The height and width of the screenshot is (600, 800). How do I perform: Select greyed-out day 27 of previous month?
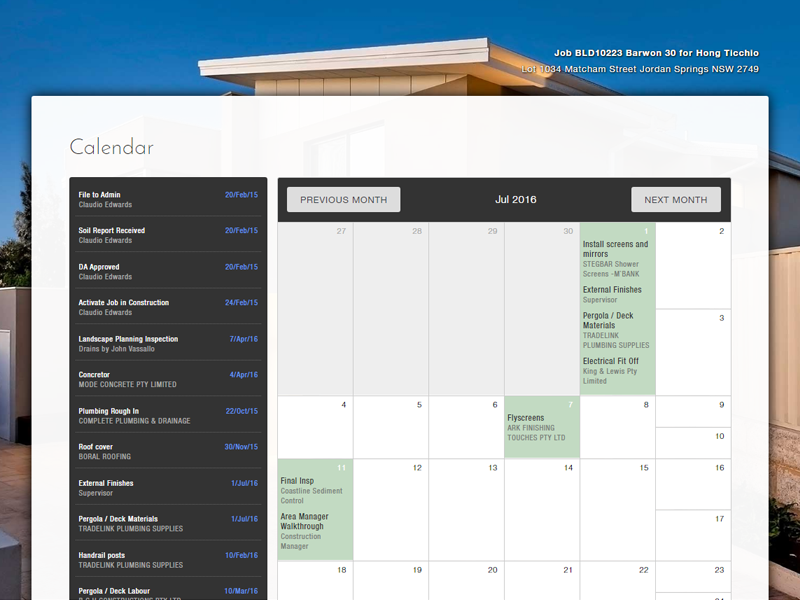click(315, 309)
